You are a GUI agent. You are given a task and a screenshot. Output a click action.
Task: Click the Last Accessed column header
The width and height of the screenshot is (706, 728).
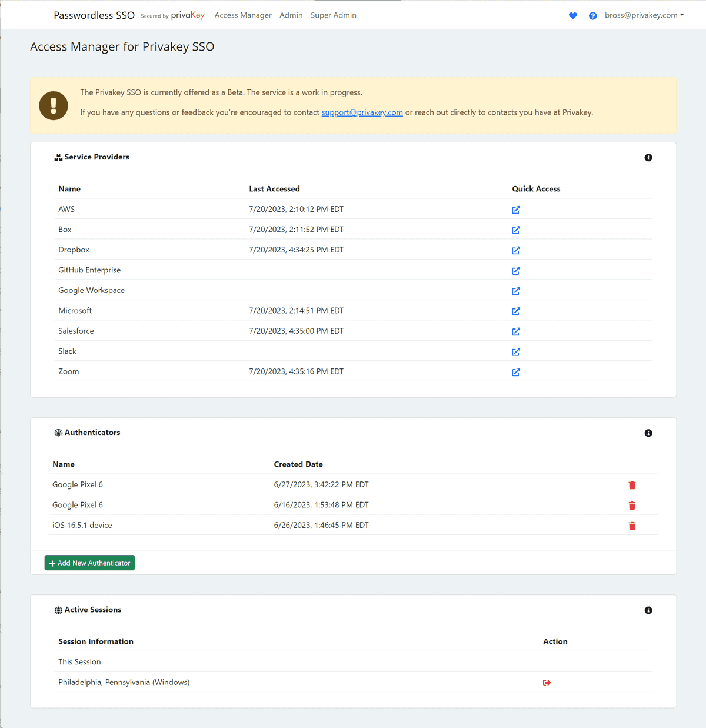pyautogui.click(x=274, y=189)
